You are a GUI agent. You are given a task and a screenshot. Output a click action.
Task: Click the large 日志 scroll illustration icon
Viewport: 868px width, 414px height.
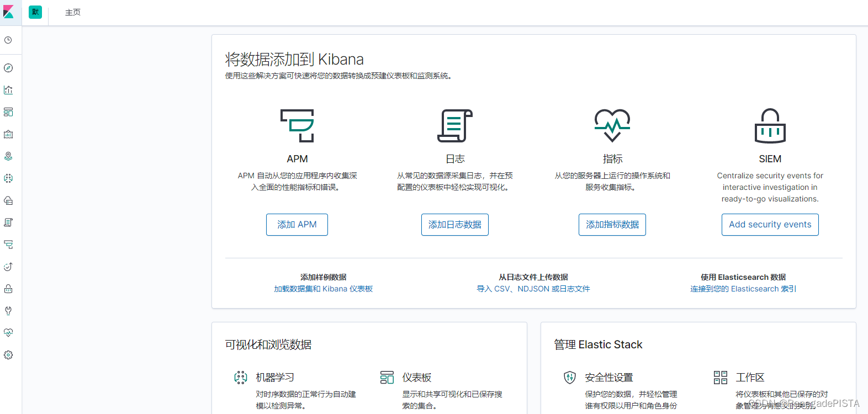[455, 126]
